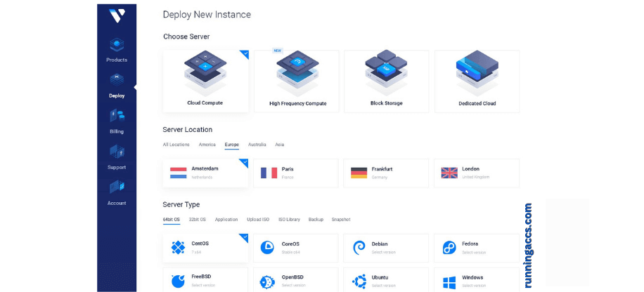Click the Products label in sidebar
644x292 pixels.
(117, 60)
